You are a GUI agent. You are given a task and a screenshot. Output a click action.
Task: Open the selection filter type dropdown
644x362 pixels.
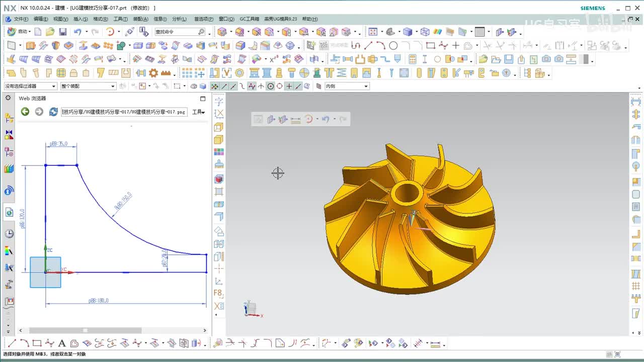click(x=30, y=86)
